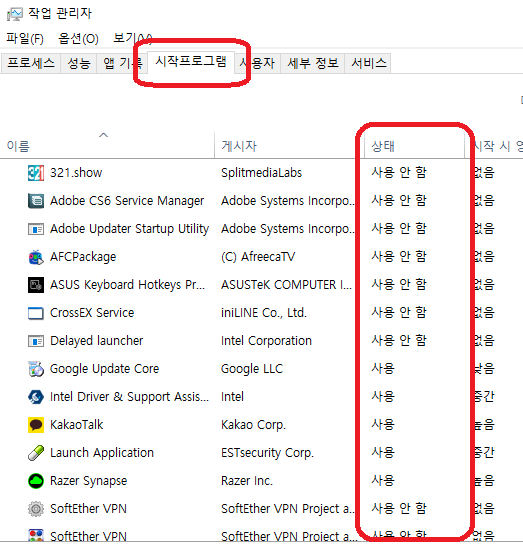The image size is (523, 552).
Task: Select ASUS Keyboard Hotkeys Pr... entry
Action: tap(127, 285)
